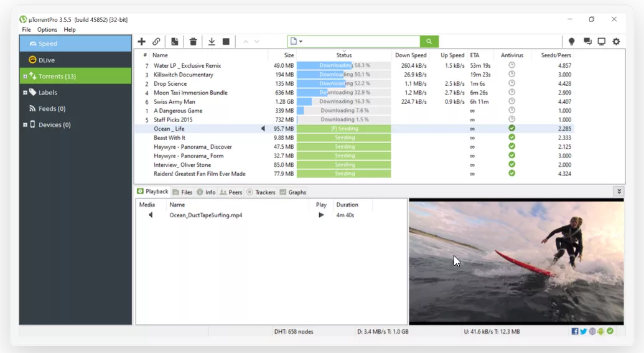
Task: Click the Stop torrent square icon
Action: (x=226, y=42)
